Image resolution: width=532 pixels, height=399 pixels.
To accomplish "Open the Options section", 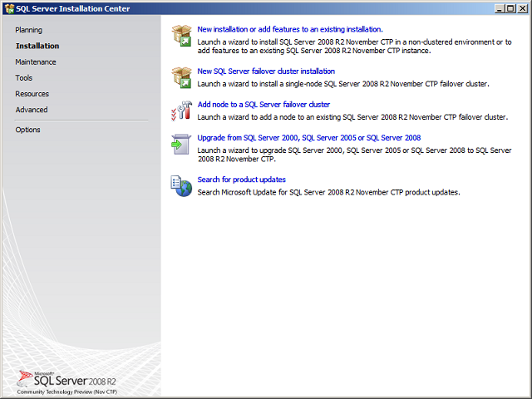I will point(27,130).
